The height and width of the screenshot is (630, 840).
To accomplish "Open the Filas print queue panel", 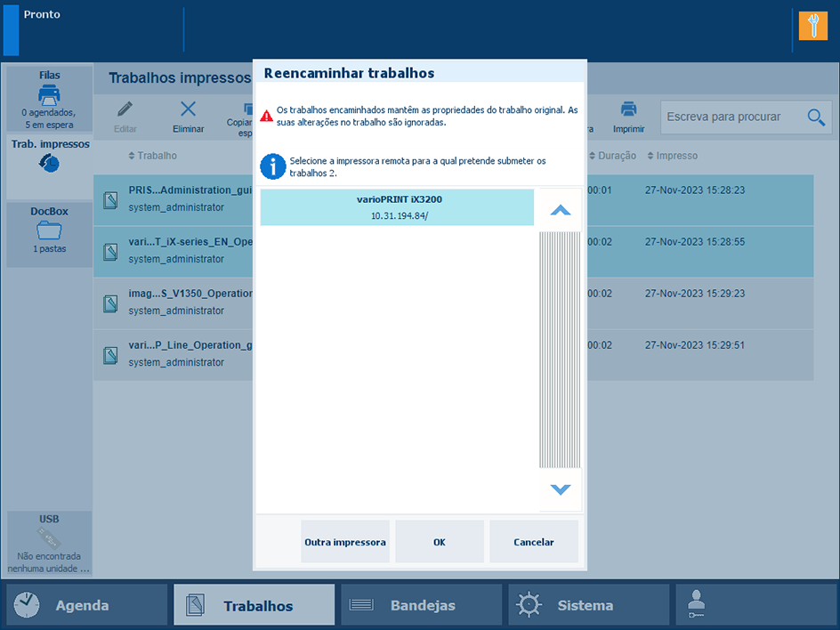I will (50, 96).
